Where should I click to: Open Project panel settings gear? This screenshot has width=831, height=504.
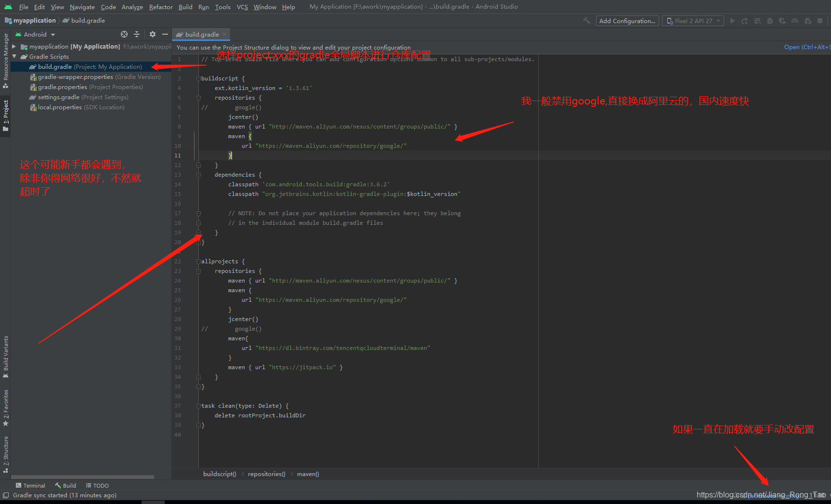[153, 34]
